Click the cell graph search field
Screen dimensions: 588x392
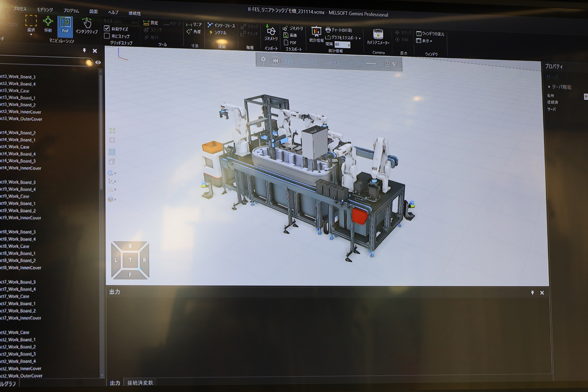tap(46, 62)
